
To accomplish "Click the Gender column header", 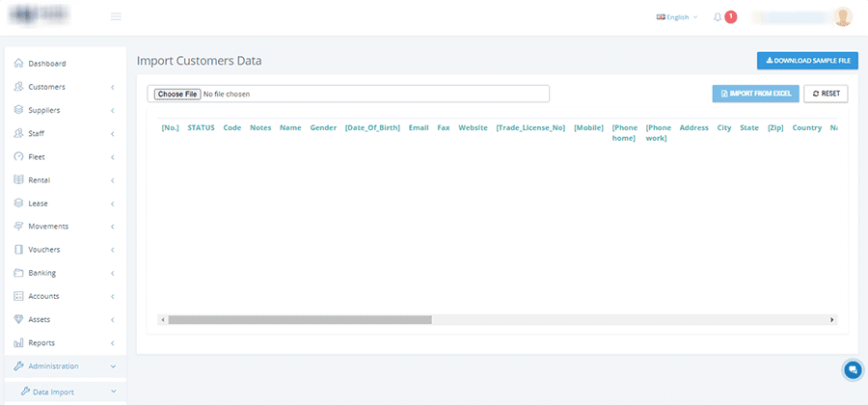I will [x=323, y=128].
